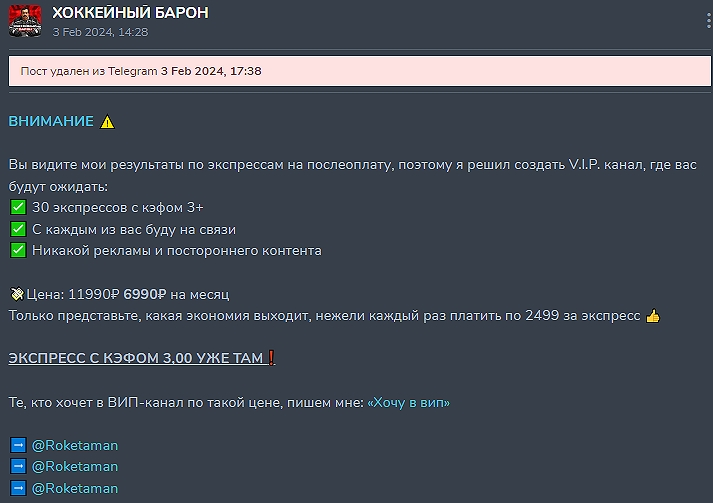Click the green check next to Никакой рекламы
This screenshot has height=503, width=713.
click(x=18, y=250)
